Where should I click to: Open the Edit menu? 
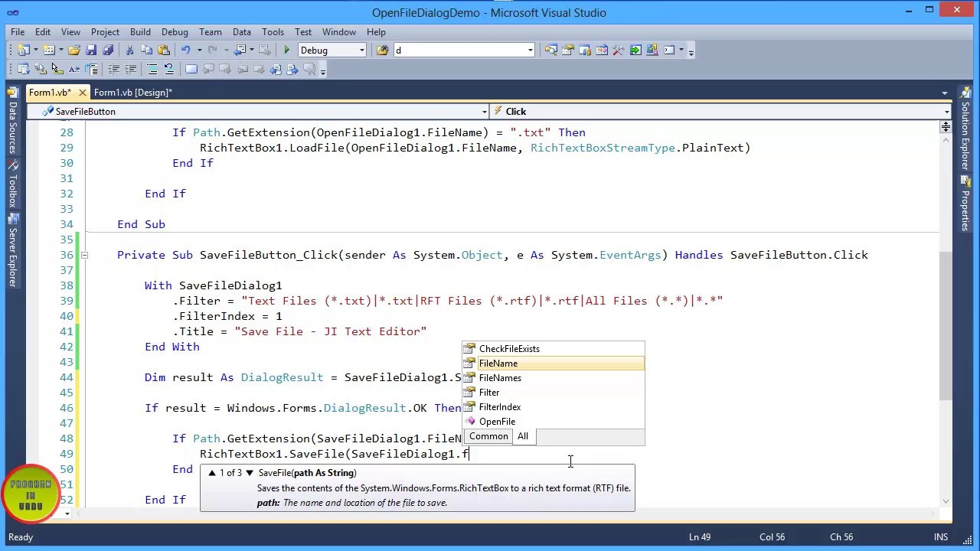[x=43, y=32]
